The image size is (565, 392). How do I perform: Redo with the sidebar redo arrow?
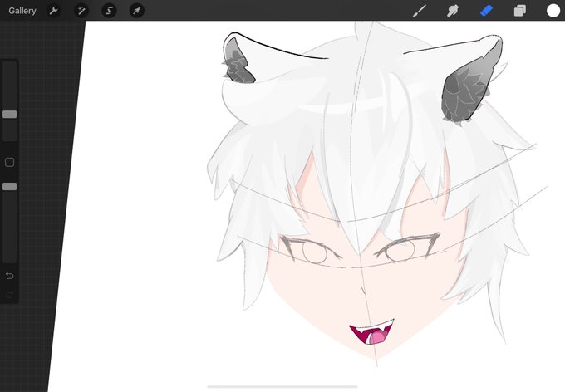click(10, 296)
